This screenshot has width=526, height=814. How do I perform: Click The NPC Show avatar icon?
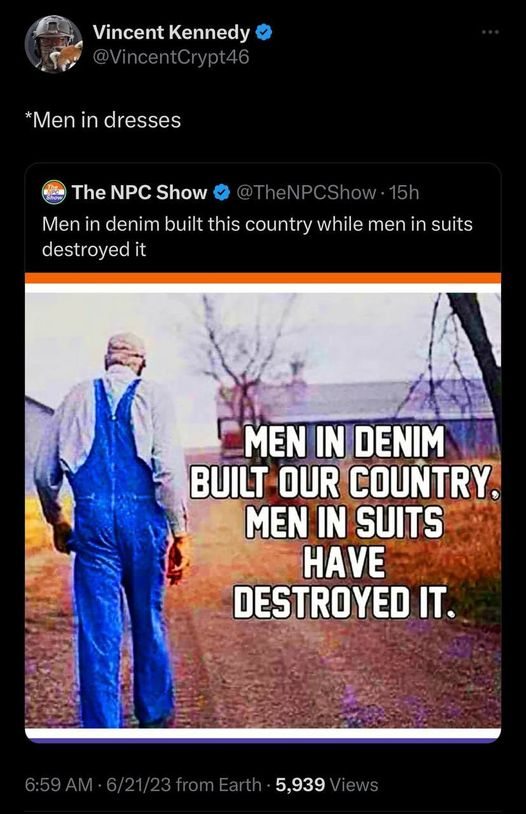click(53, 192)
